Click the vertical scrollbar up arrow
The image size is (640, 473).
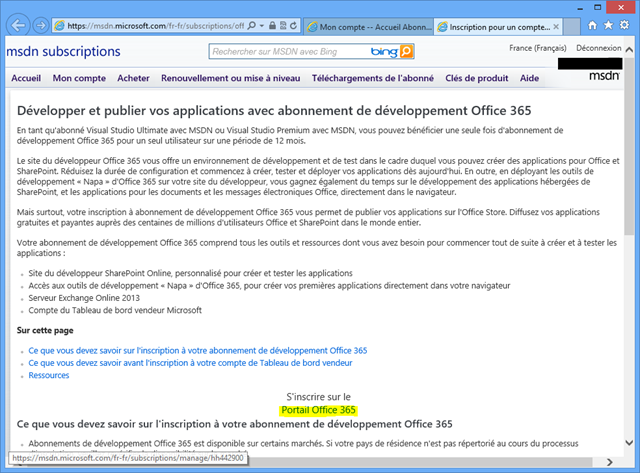[x=629, y=49]
